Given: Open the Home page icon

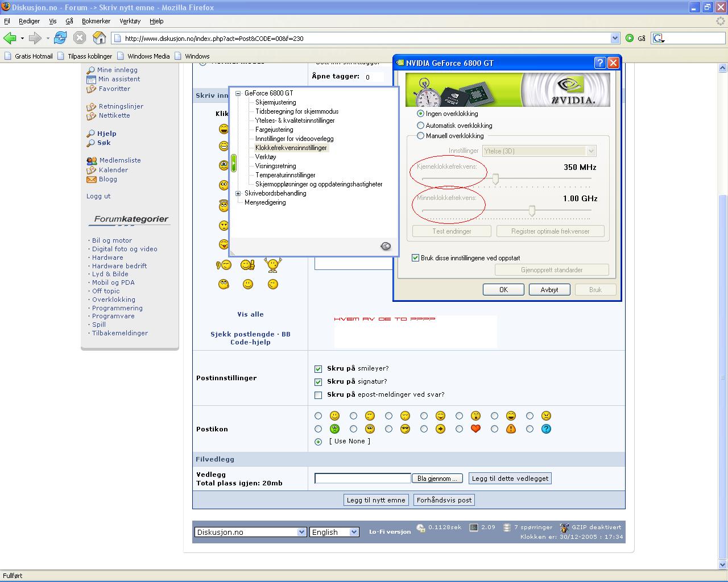Looking at the screenshot, I should point(99,38).
